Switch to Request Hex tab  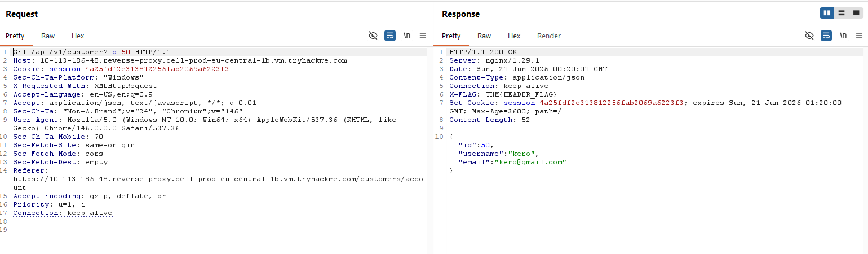coord(78,36)
